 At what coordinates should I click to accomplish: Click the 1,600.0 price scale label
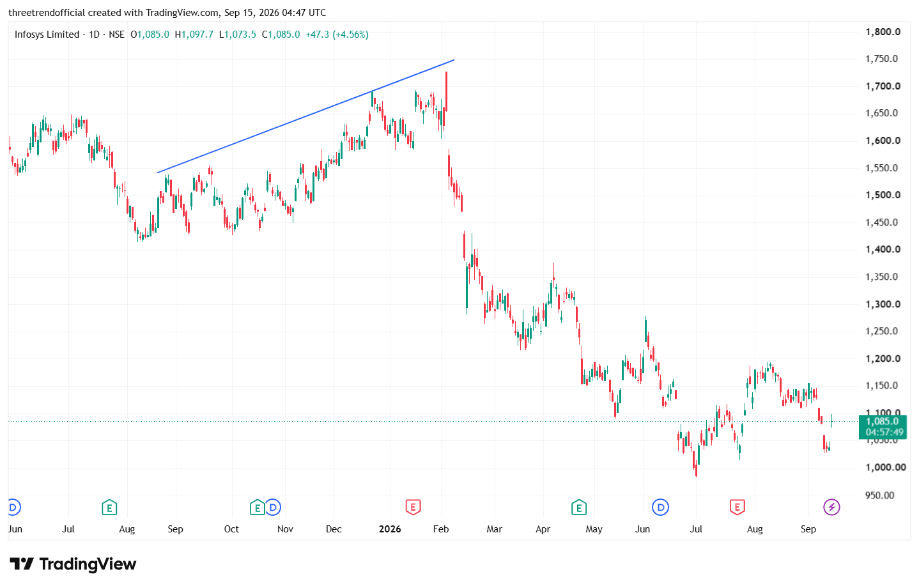pos(883,141)
